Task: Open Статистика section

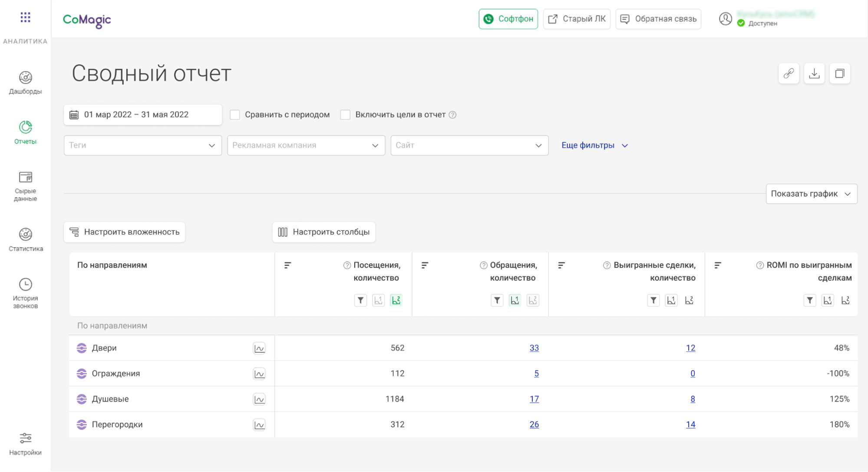Action: click(x=25, y=240)
